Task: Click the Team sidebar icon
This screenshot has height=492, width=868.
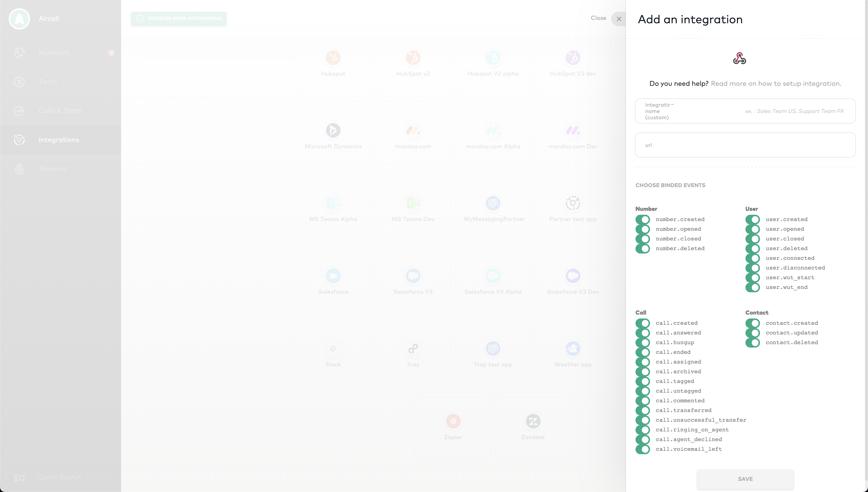Action: coord(19,82)
